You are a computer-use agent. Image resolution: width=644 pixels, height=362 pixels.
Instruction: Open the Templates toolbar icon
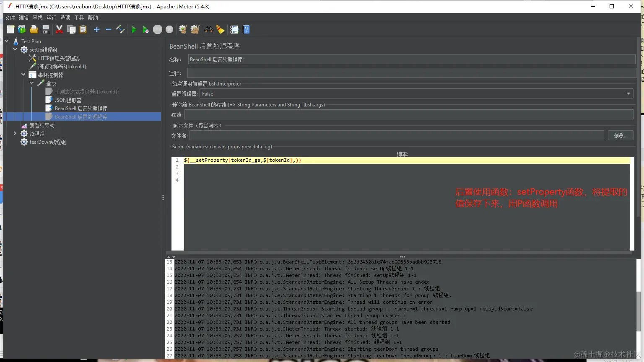(x=22, y=29)
